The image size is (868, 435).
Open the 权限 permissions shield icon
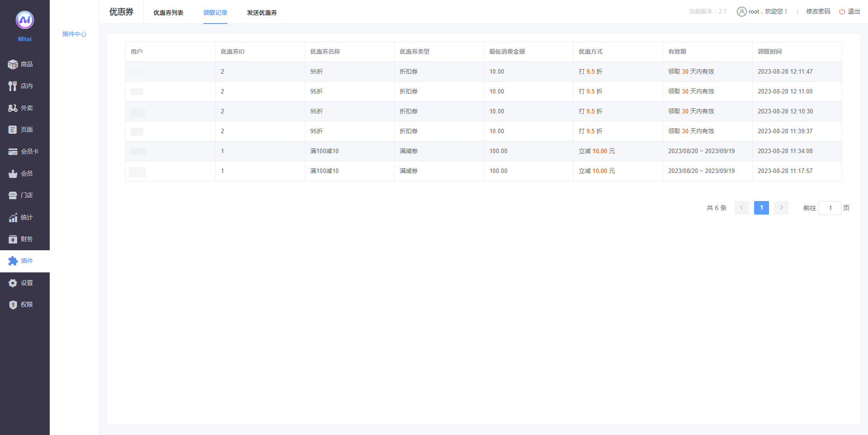point(13,305)
